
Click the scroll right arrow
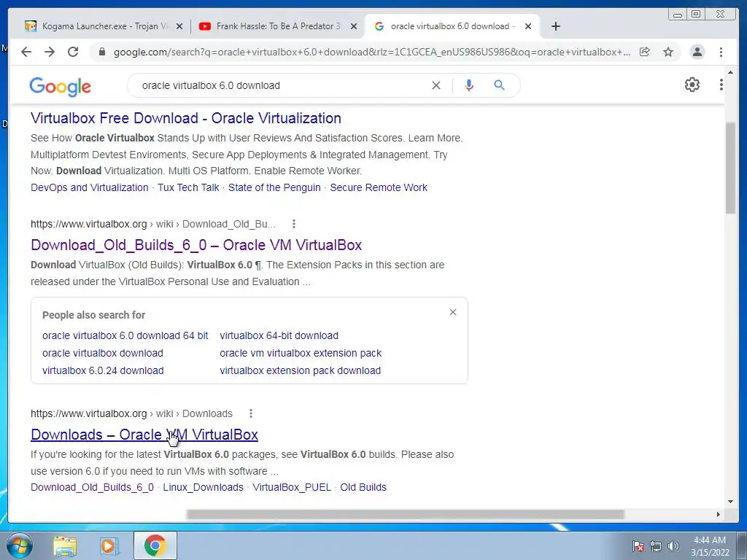718,514
